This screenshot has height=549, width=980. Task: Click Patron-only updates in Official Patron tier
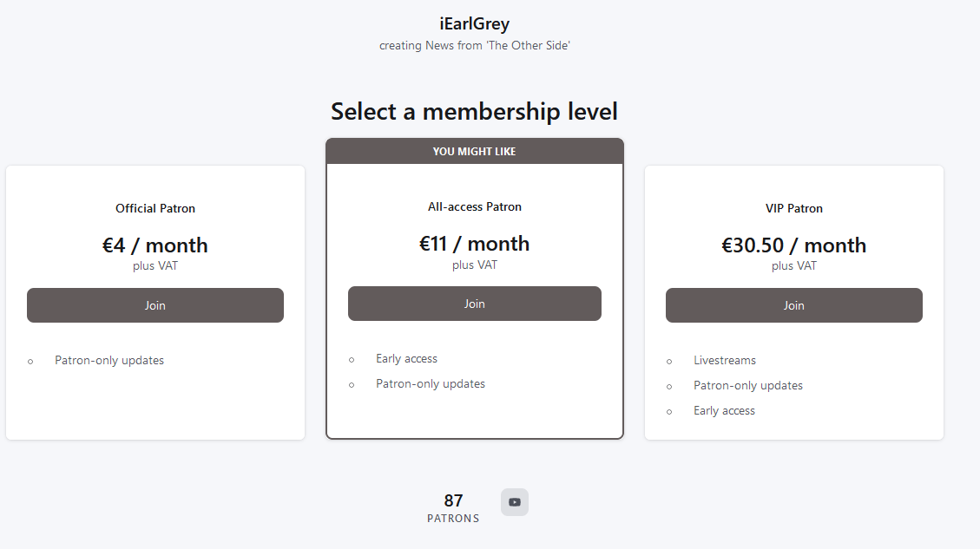pos(109,361)
